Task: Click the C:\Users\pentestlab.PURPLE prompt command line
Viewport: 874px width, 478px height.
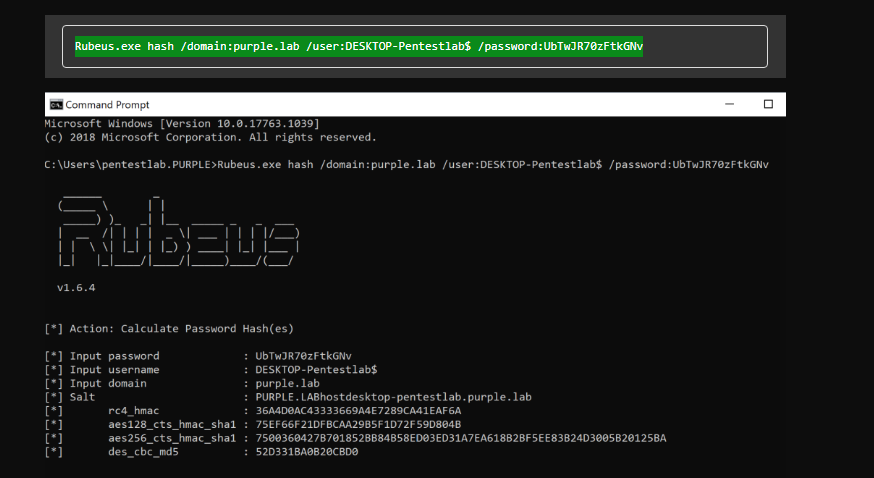Action: coord(406,165)
